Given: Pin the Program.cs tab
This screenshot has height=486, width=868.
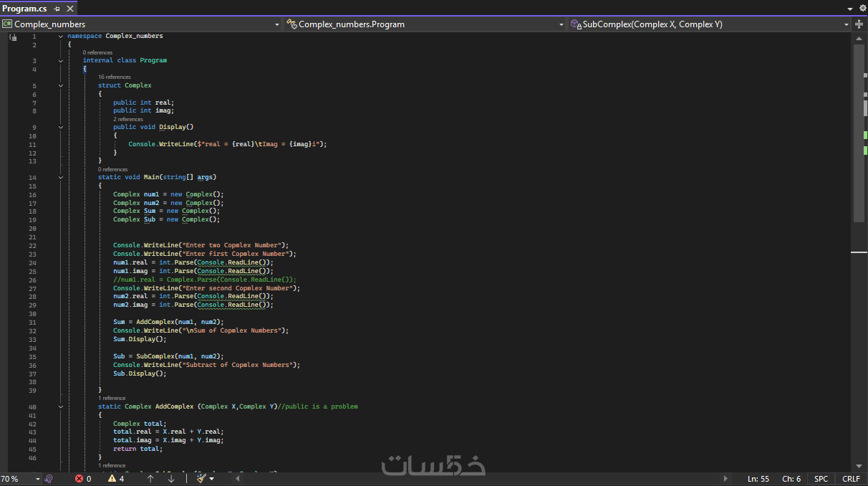Looking at the screenshot, I should (x=57, y=8).
